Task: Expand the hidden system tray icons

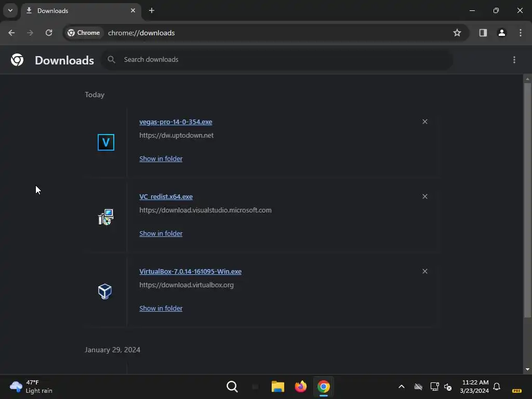Action: [x=402, y=387]
